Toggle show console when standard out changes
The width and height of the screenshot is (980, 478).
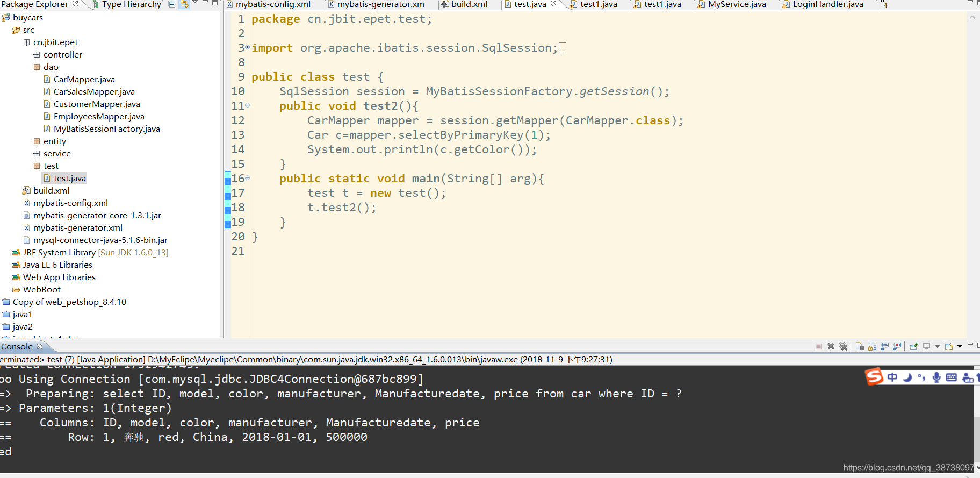(x=884, y=346)
